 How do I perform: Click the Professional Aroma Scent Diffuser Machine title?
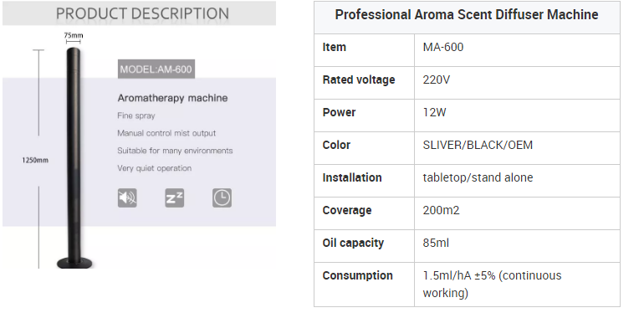pos(467,15)
